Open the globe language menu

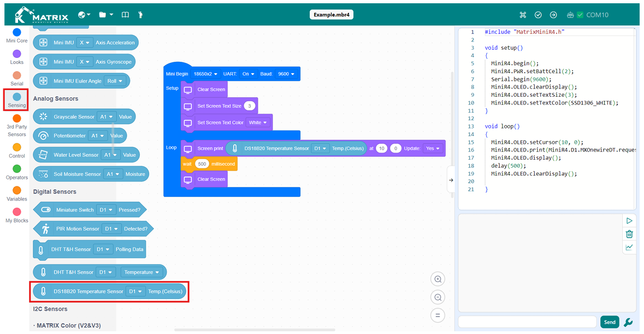[x=84, y=15]
